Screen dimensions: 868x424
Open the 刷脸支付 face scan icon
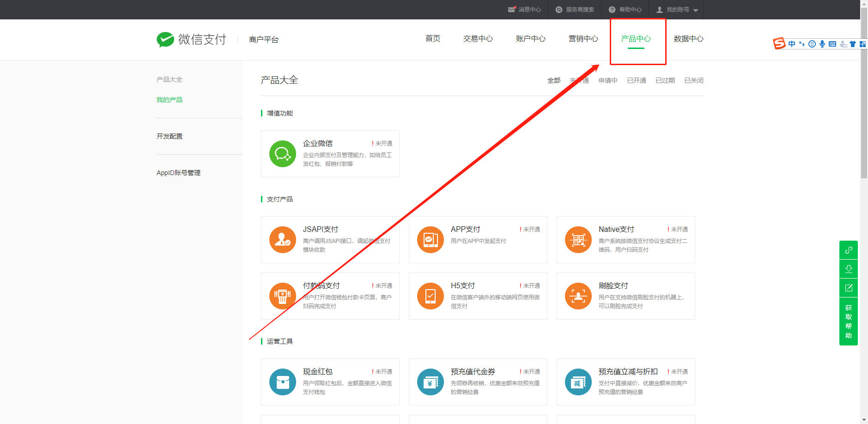coord(578,296)
